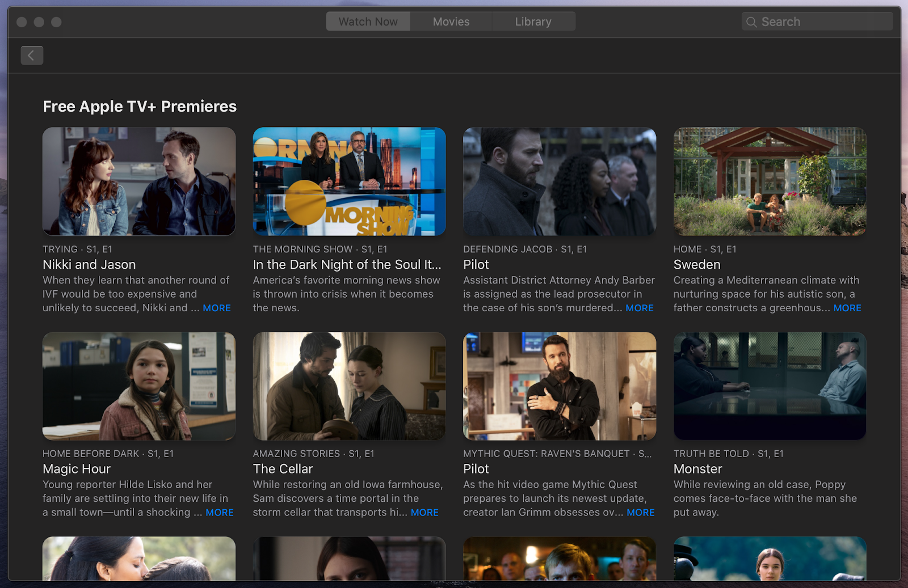Image resolution: width=908 pixels, height=588 pixels.
Task: Select the title 'The Cellar'
Action: [x=283, y=469]
